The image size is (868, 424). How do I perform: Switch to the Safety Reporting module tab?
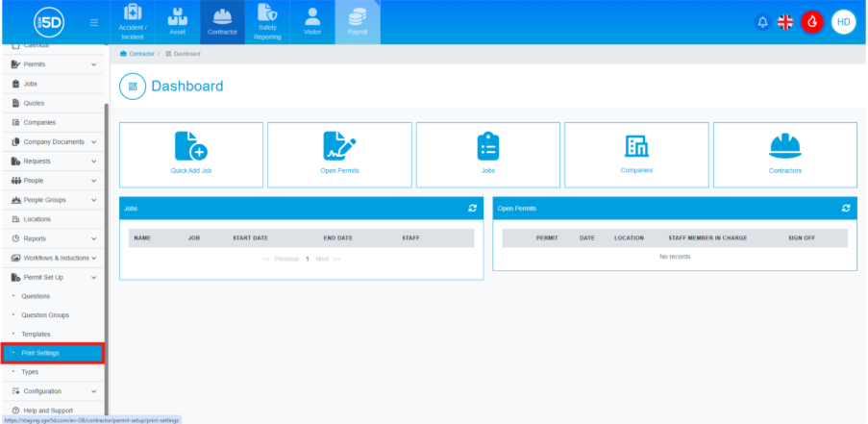pyautogui.click(x=268, y=22)
